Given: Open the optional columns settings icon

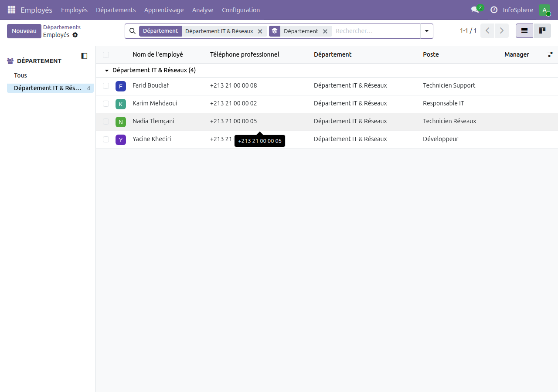Looking at the screenshot, I should [550, 54].
